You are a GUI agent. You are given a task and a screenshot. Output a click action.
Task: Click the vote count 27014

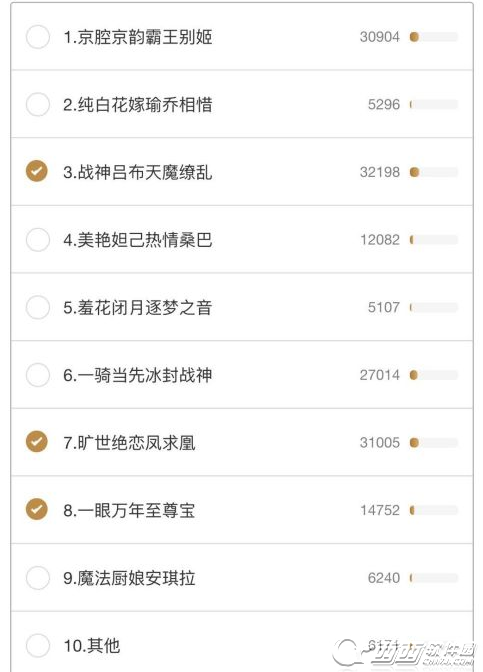(379, 375)
